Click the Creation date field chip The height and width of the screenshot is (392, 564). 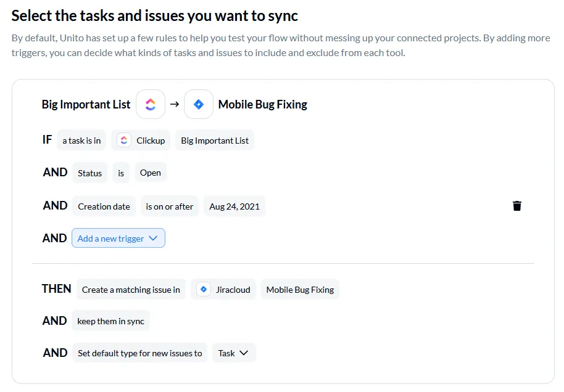click(104, 206)
